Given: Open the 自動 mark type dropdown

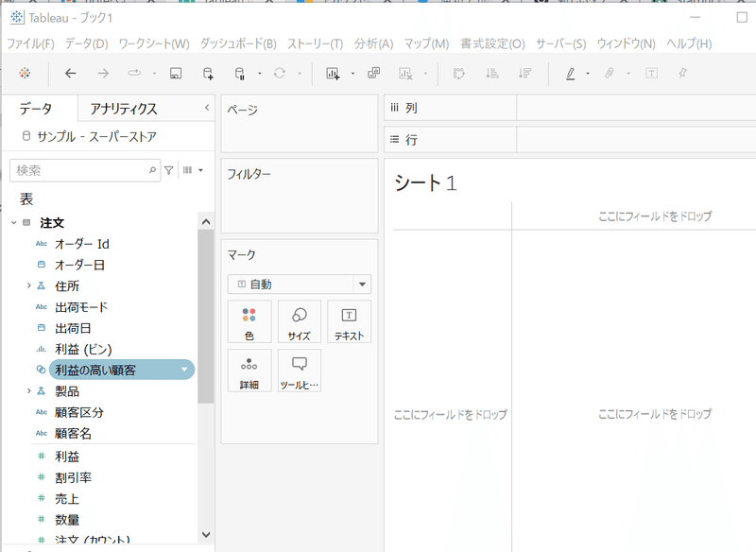Looking at the screenshot, I should point(300,285).
